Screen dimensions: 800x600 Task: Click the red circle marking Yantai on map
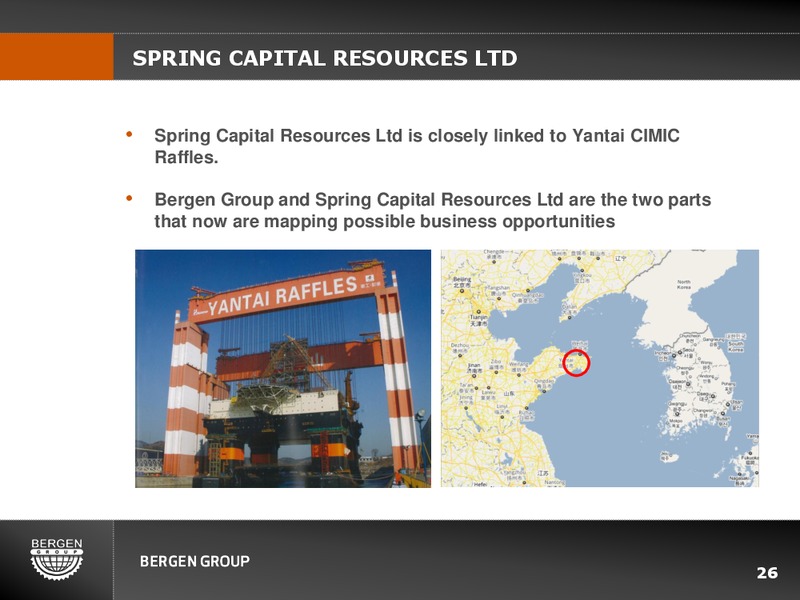[x=577, y=363]
